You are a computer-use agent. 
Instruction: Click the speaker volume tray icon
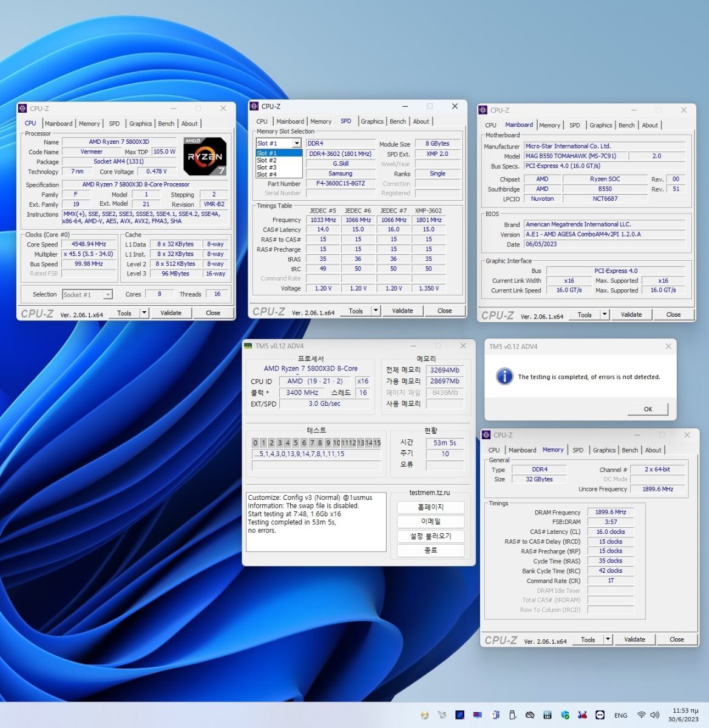[x=654, y=715]
